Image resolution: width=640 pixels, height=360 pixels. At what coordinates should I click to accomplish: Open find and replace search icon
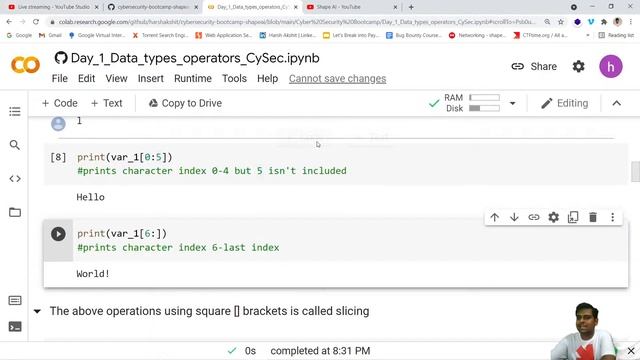(15, 145)
